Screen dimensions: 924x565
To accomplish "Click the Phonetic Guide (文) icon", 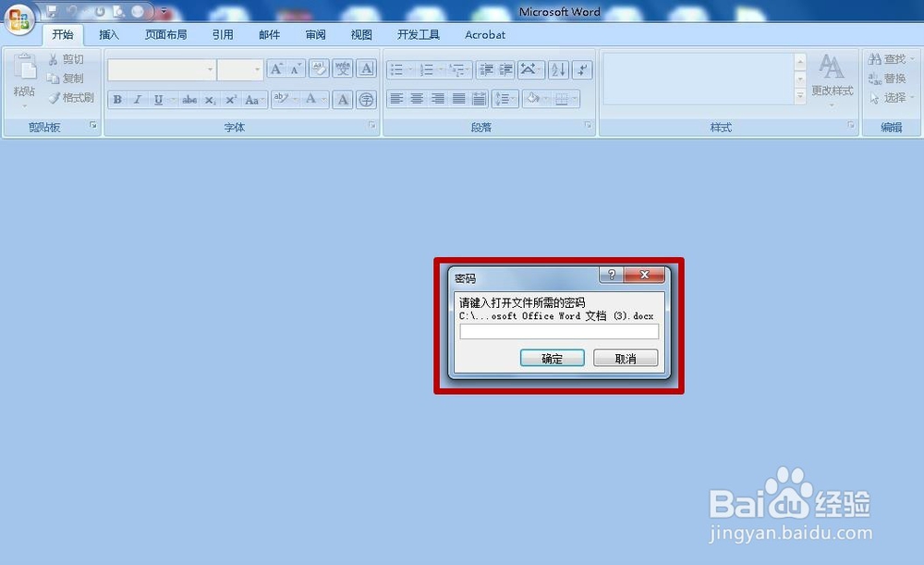I will point(343,69).
